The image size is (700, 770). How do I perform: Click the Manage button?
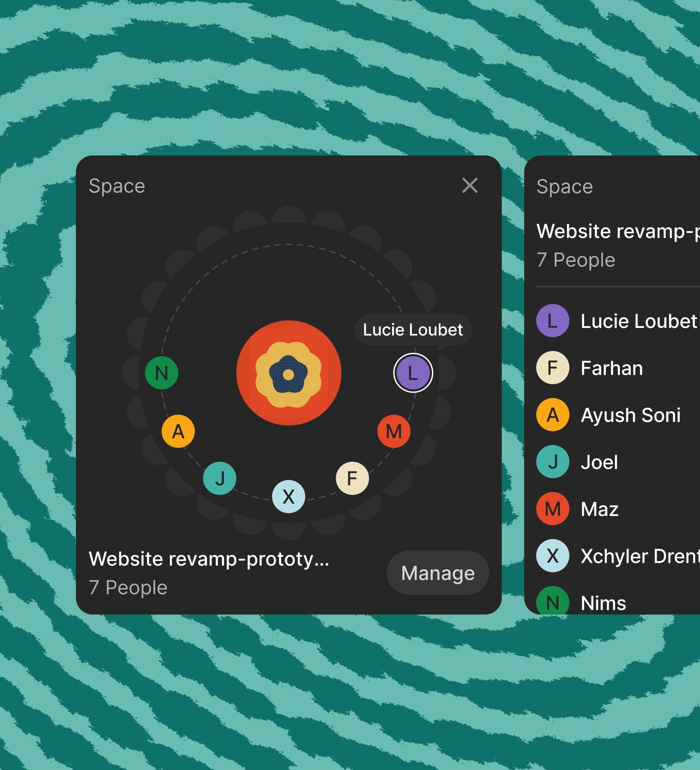pyautogui.click(x=438, y=573)
